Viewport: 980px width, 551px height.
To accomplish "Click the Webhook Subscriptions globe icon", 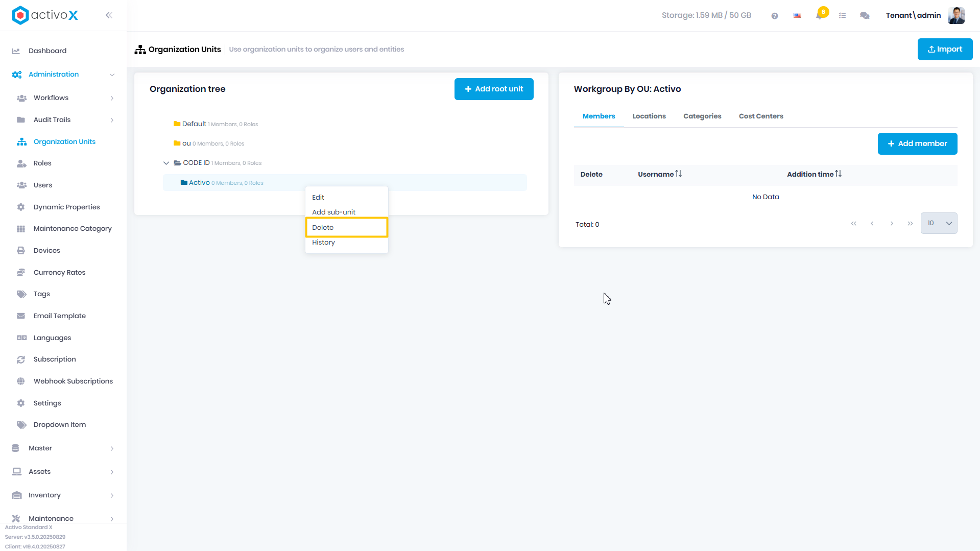I will point(21,381).
